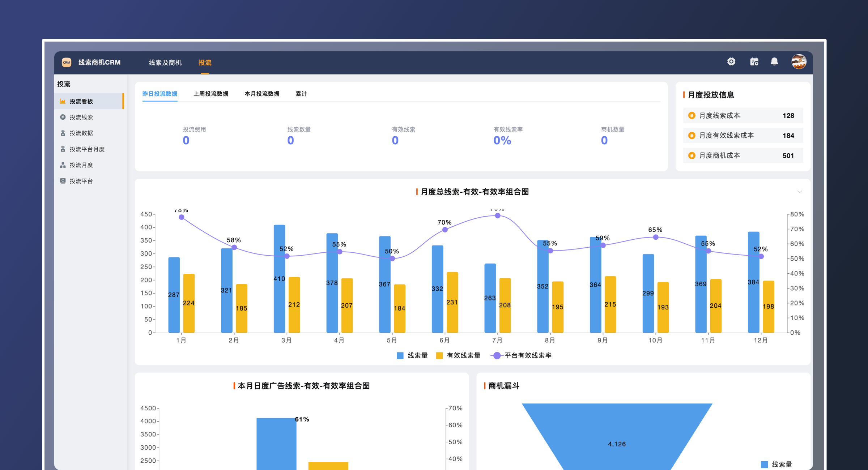Click the 投流月度 sidebar icon
Screen dimensions: 868x470
63,165
